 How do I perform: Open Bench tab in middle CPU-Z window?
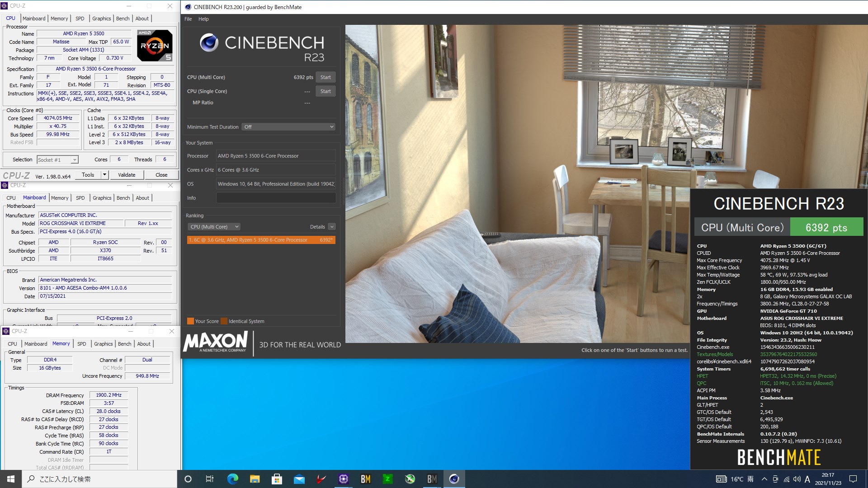point(123,198)
